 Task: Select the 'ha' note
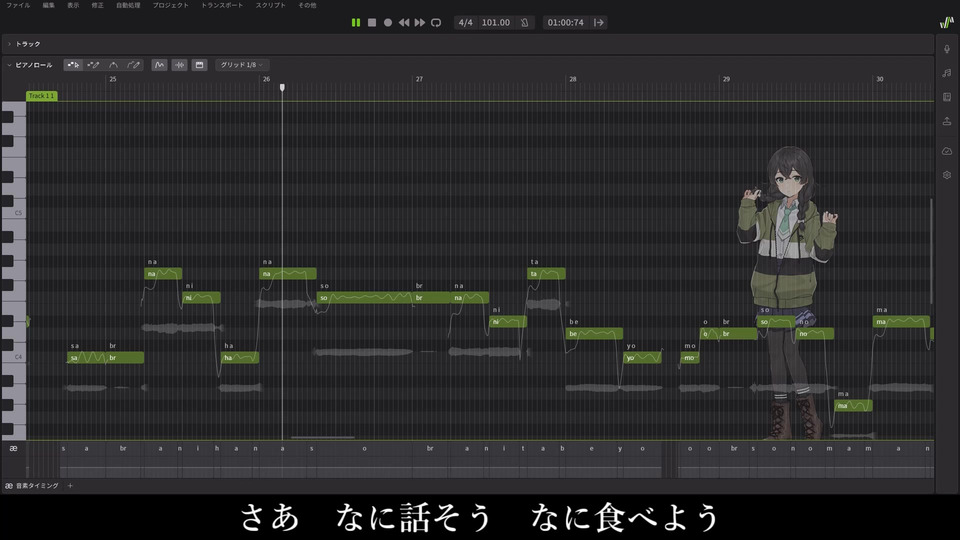(239, 358)
